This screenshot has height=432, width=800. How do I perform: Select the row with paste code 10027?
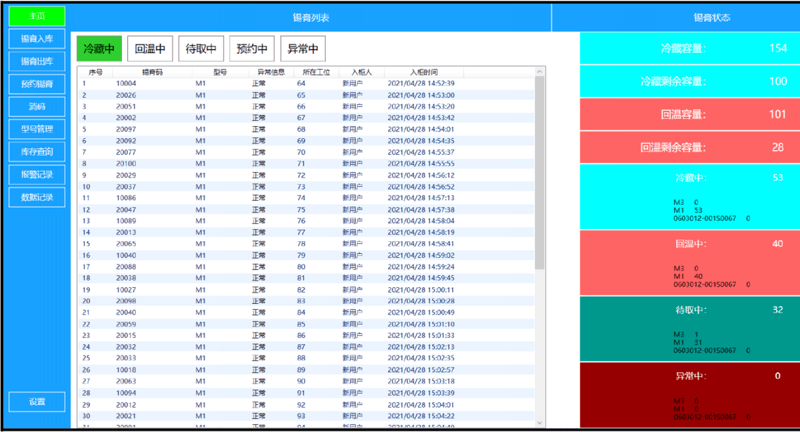[306, 290]
